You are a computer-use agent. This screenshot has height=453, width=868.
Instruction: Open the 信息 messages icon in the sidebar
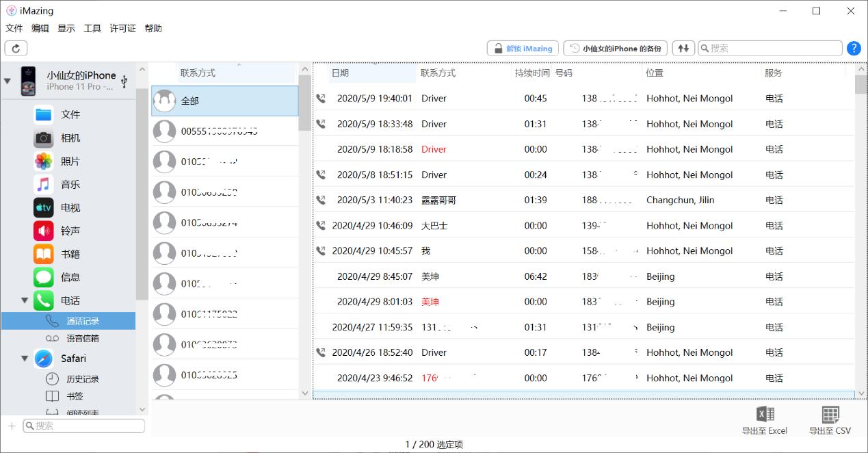pyautogui.click(x=44, y=277)
